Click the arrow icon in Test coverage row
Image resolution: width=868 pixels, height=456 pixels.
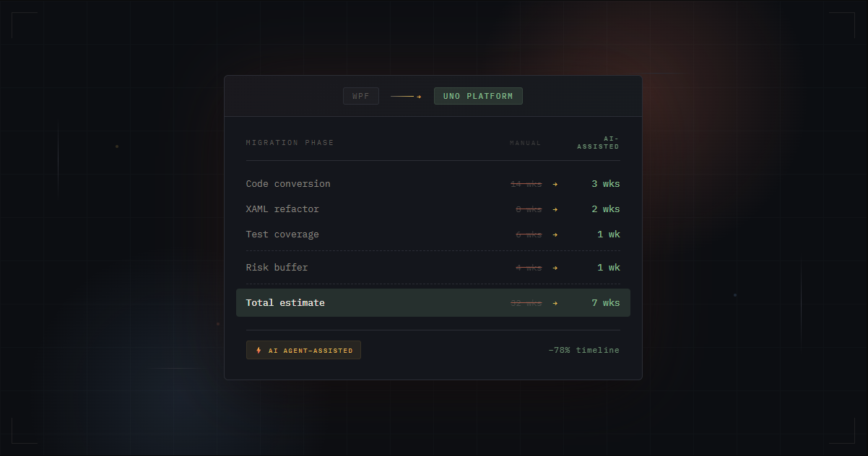pos(555,234)
